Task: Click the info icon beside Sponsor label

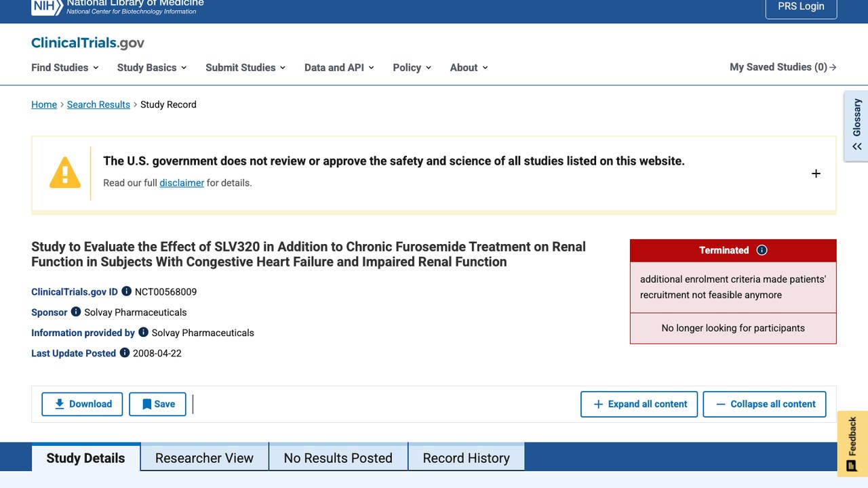Action: 76,312
